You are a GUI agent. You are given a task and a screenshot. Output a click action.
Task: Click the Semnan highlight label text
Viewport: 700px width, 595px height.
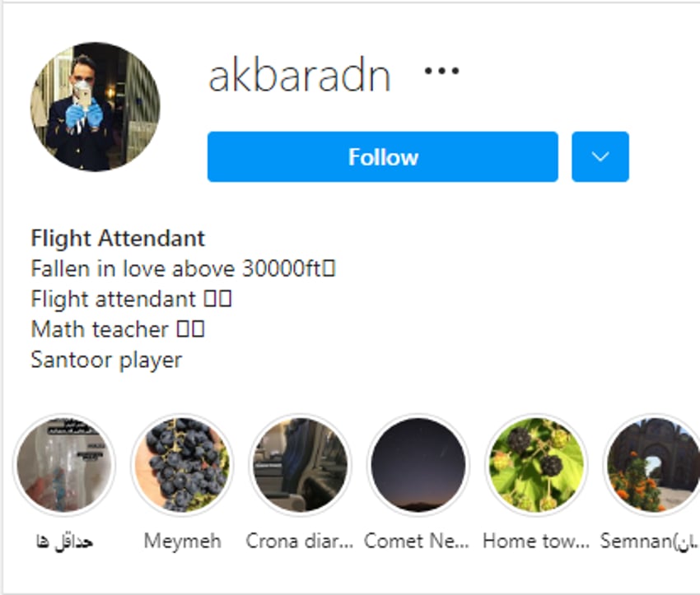pos(650,541)
